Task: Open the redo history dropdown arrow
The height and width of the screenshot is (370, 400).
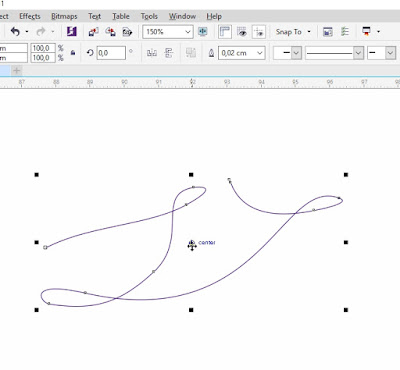Action: 53,32
